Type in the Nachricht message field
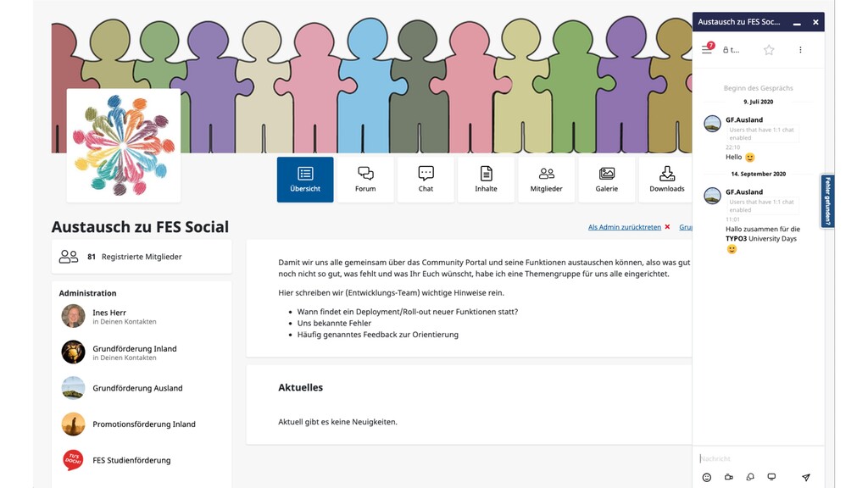 pyautogui.click(x=754, y=458)
